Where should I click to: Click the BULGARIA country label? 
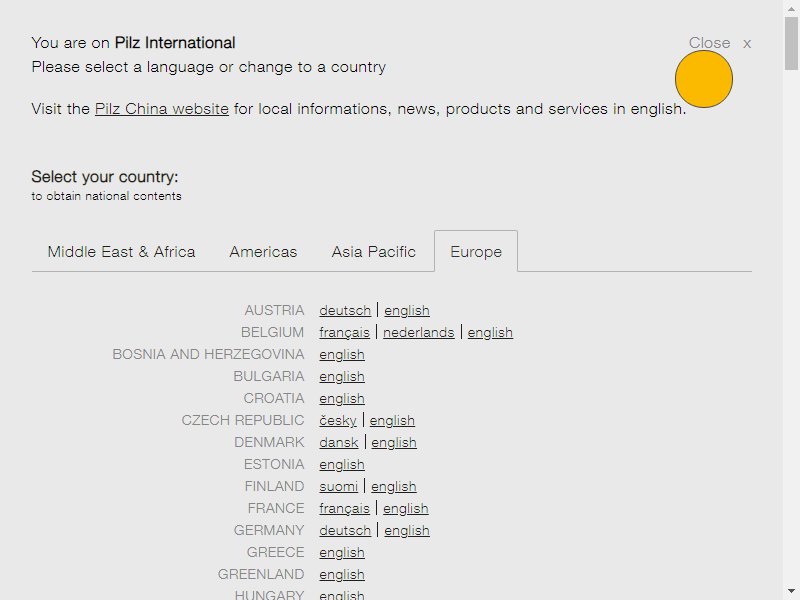(x=268, y=376)
